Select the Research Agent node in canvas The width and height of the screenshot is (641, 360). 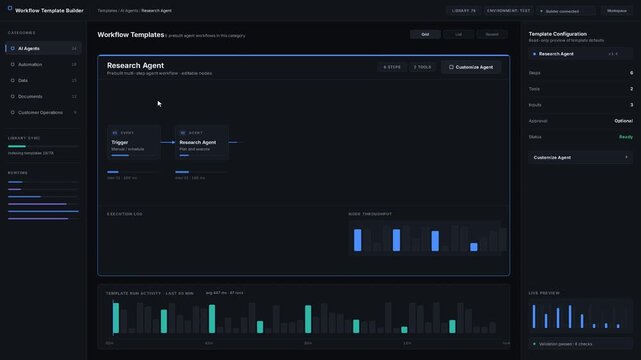202,142
